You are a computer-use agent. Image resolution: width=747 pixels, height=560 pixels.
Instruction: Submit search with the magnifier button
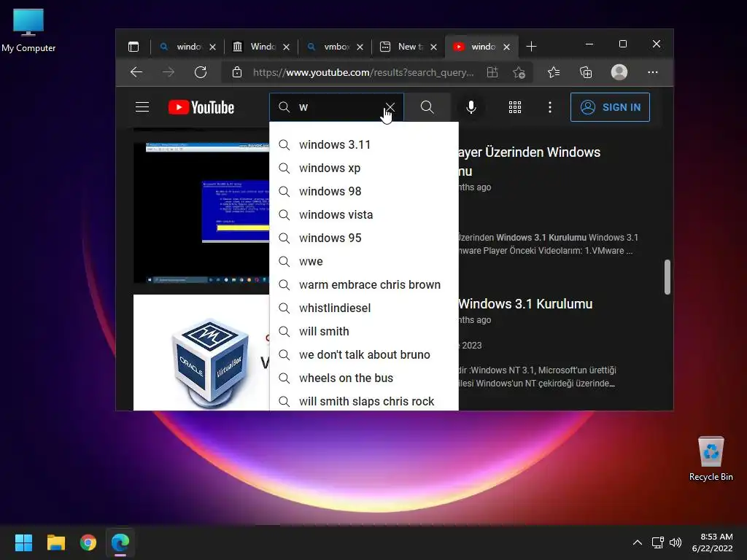(427, 107)
